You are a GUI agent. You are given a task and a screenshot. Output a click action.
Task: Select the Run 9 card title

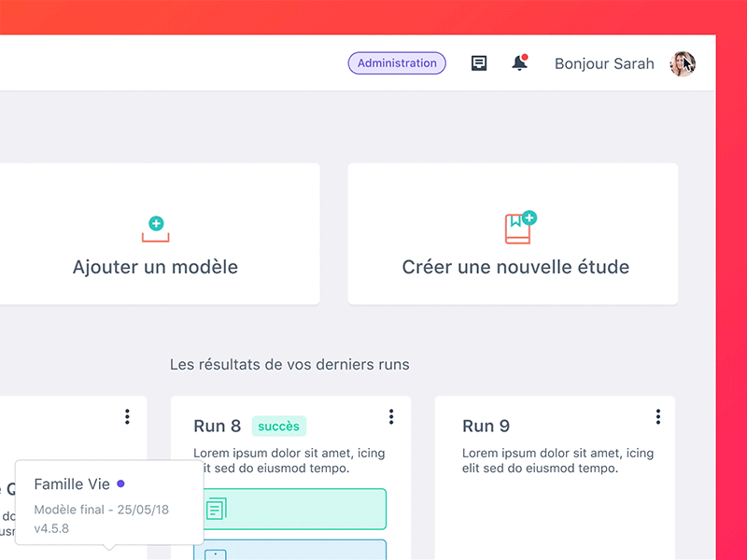coord(486,426)
